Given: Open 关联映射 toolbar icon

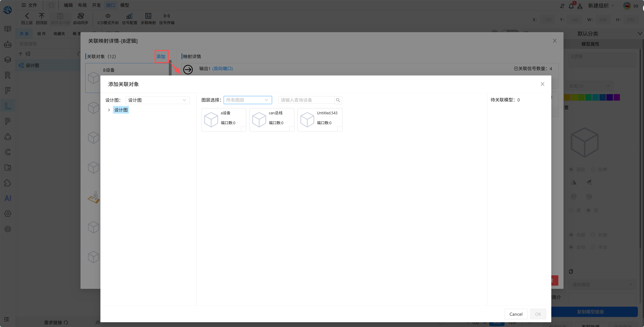Looking at the screenshot, I should coord(148,16).
